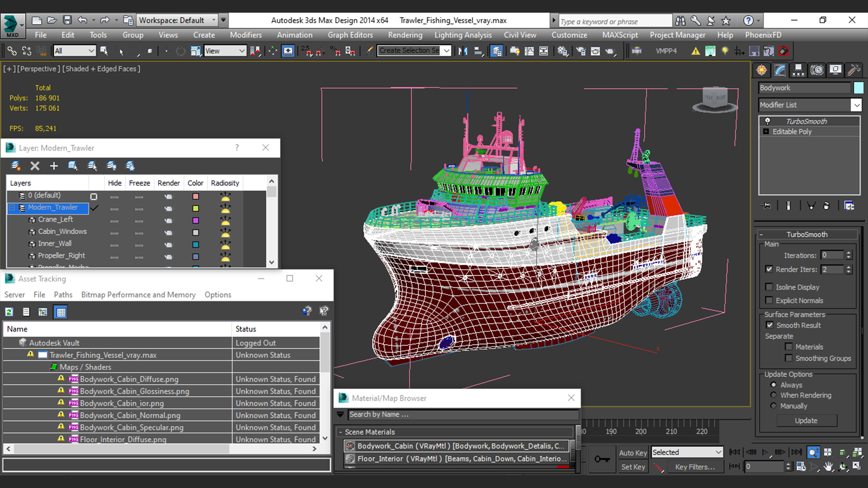Open the MAXScript menu

[x=620, y=35]
